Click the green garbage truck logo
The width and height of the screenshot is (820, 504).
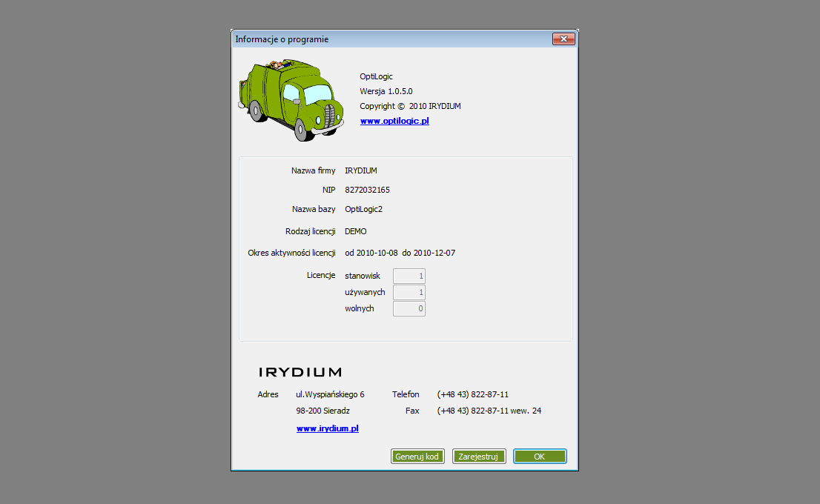[291, 100]
